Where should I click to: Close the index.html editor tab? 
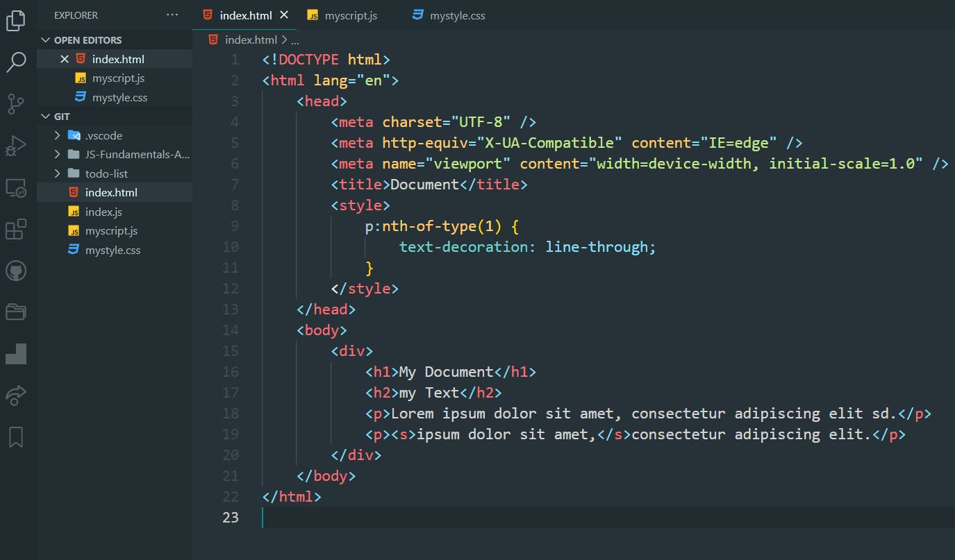pyautogui.click(x=284, y=15)
